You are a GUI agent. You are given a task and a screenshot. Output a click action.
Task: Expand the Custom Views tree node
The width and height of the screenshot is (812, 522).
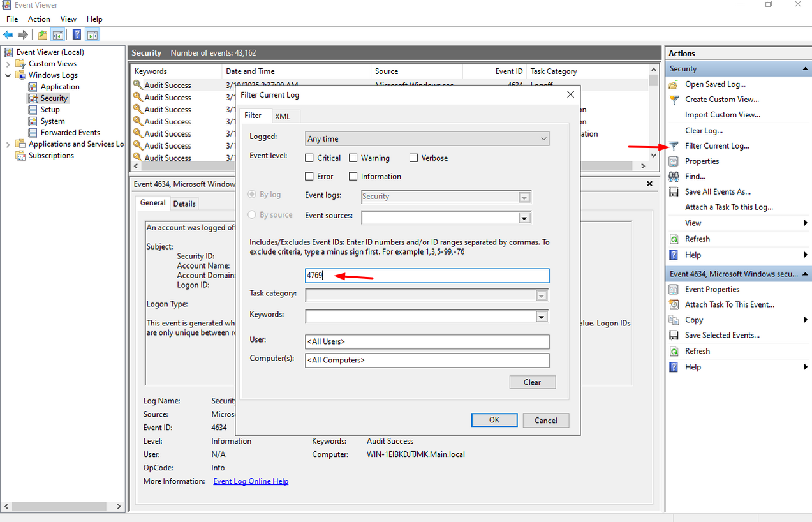point(8,64)
